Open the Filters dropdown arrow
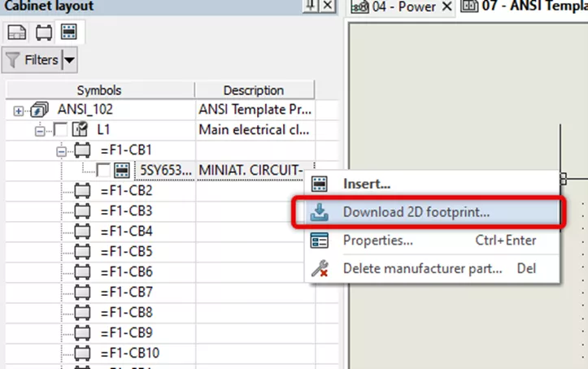Image resolution: width=588 pixels, height=369 pixels. tap(69, 60)
